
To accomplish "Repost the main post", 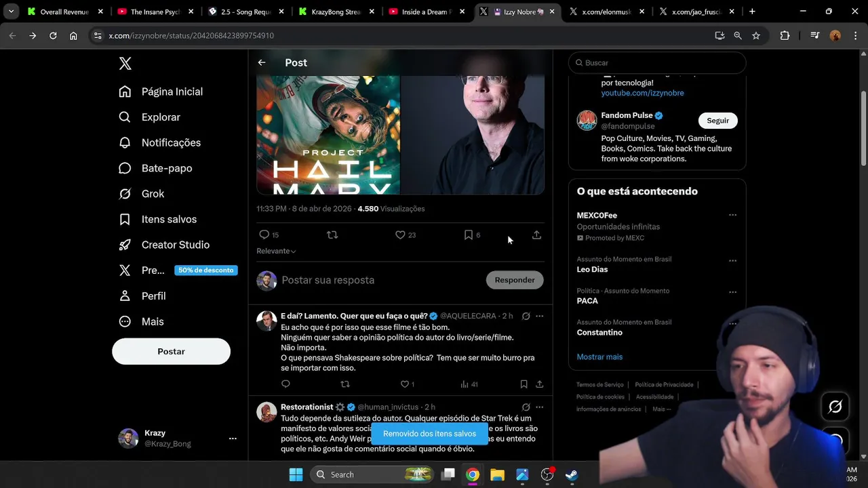I will [332, 235].
